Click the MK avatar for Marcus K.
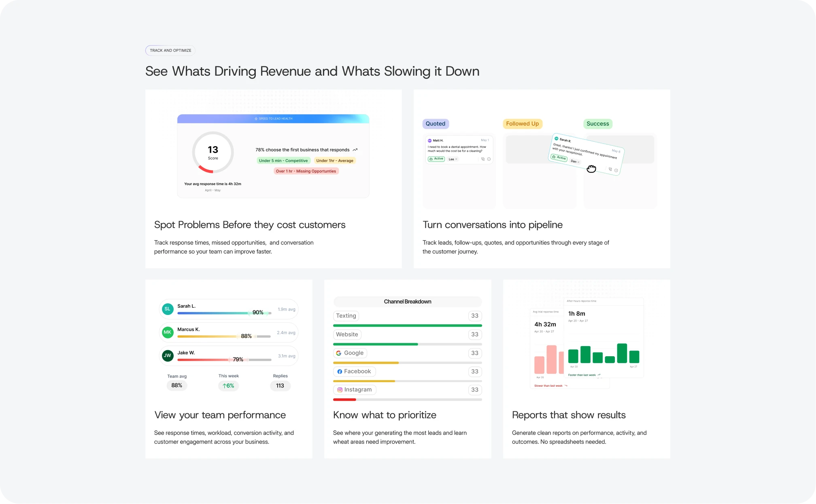This screenshot has width=816, height=504. click(168, 332)
